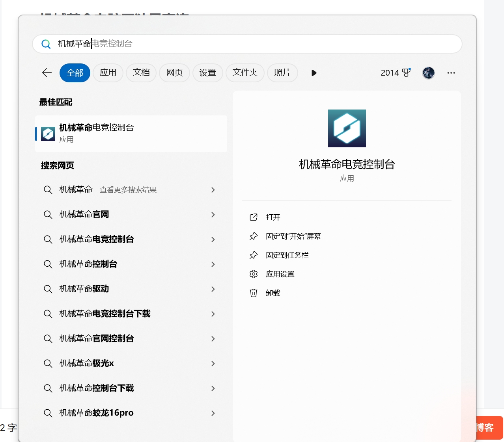Click the gear icon beside 应用设置

(254, 274)
